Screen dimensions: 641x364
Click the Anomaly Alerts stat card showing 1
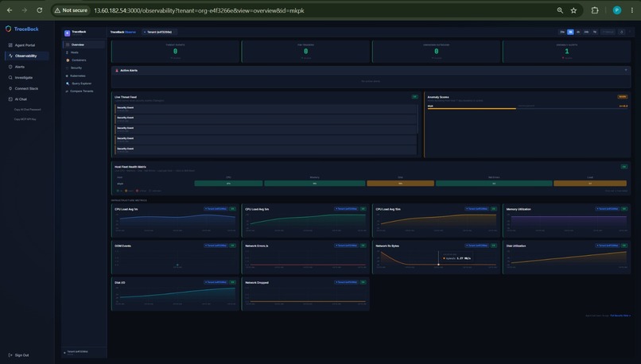point(566,51)
